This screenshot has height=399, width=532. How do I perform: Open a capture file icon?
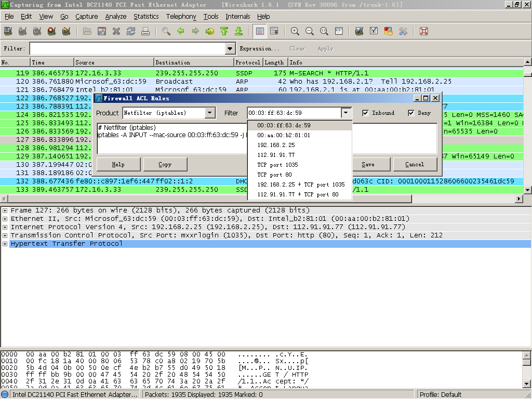87,31
